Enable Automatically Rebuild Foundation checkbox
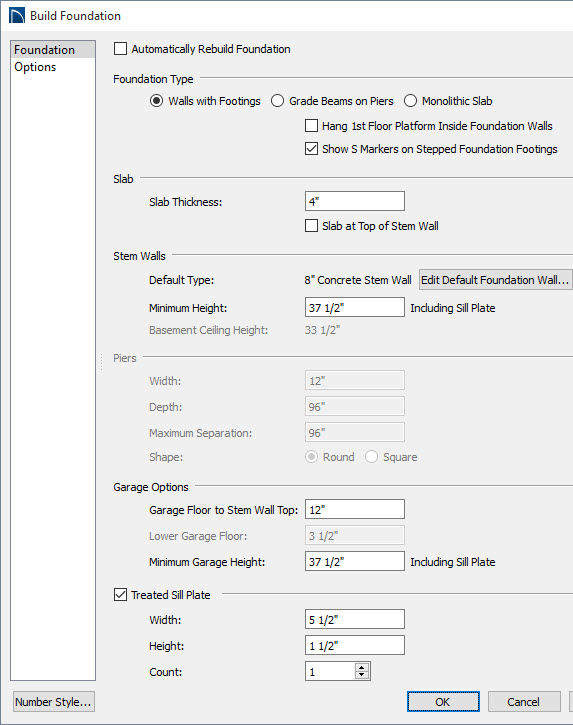Image resolution: width=573 pixels, height=725 pixels. click(x=120, y=49)
